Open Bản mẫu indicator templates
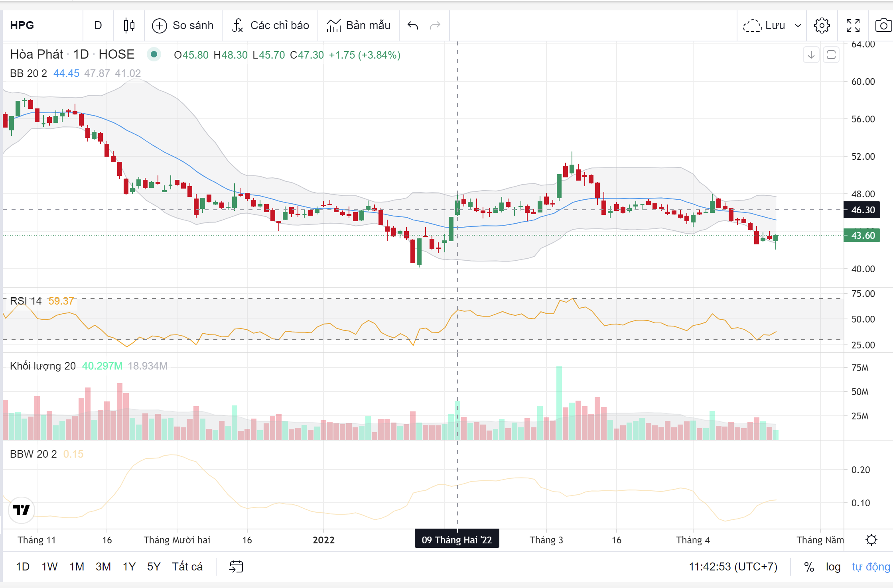The height and width of the screenshot is (588, 893). coord(358,26)
